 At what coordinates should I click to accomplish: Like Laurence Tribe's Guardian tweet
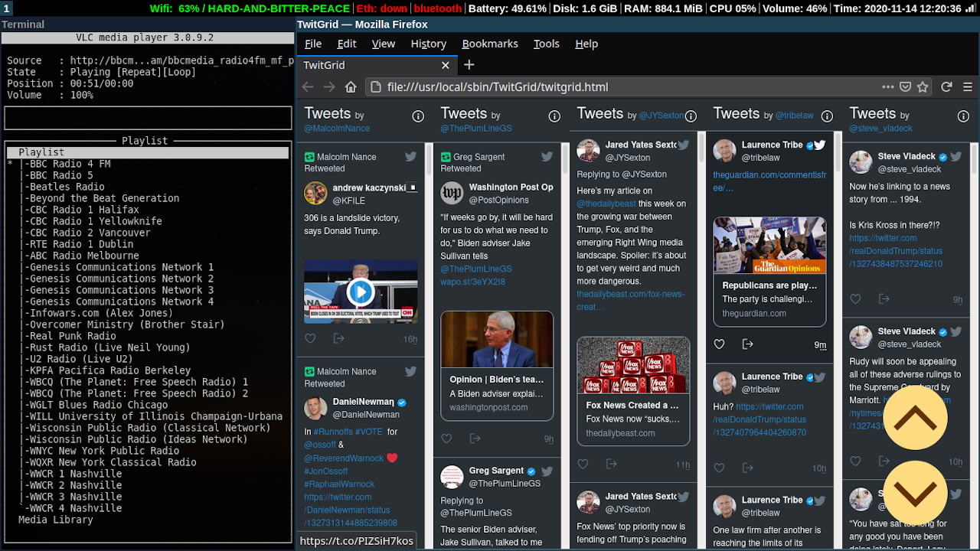(719, 344)
